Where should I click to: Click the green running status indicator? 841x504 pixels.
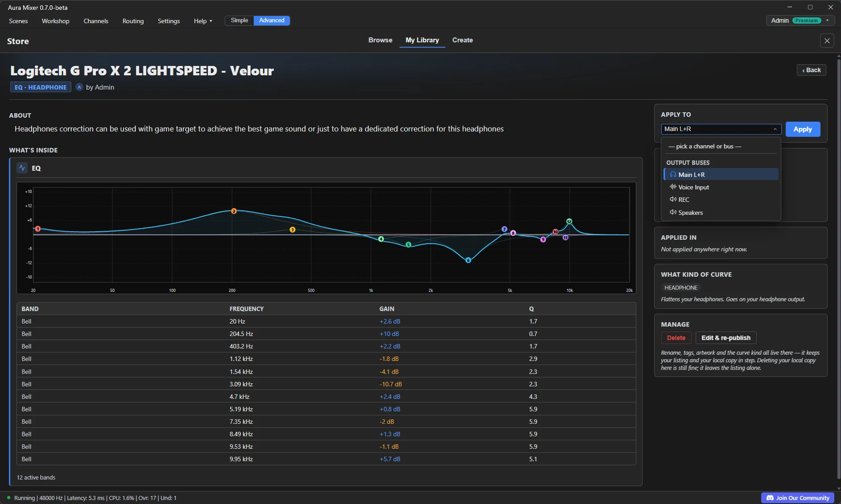coord(8,498)
